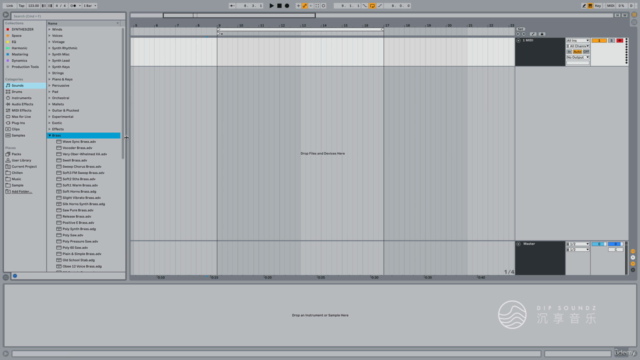640x360 pixels.
Task: Select the Harmonic collection
Action: point(19,48)
